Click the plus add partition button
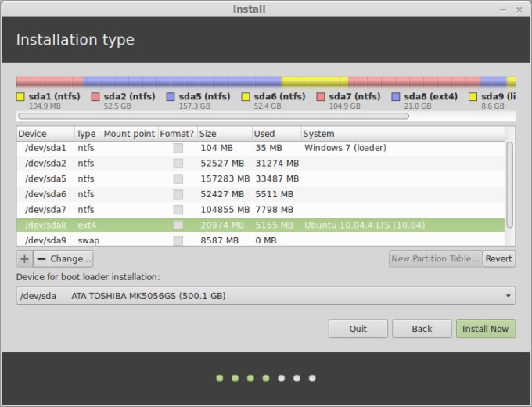Viewport: 532px width, 407px height. pyautogui.click(x=24, y=259)
